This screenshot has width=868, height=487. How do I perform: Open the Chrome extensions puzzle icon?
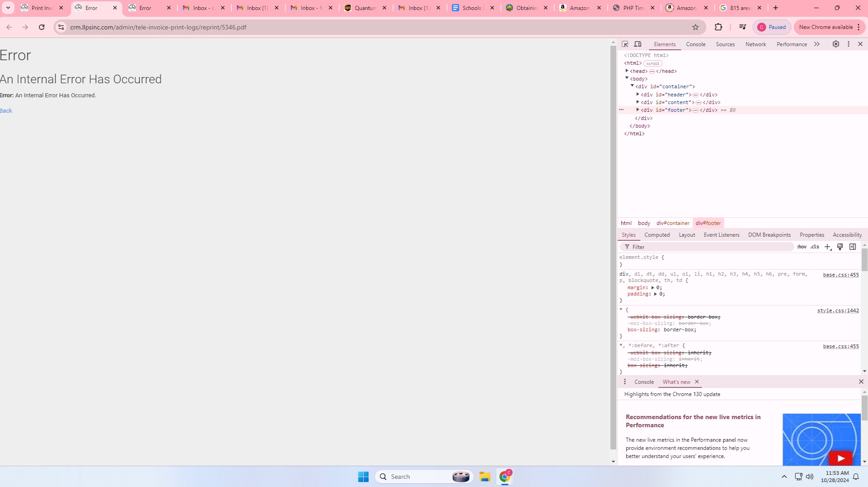[718, 27]
